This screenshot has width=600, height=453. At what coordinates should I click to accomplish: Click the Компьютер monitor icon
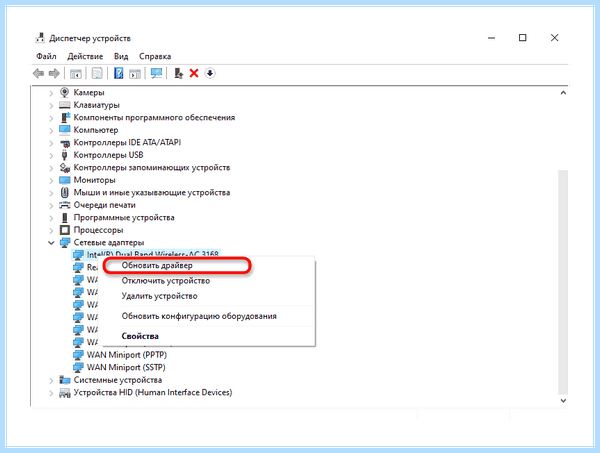[65, 130]
